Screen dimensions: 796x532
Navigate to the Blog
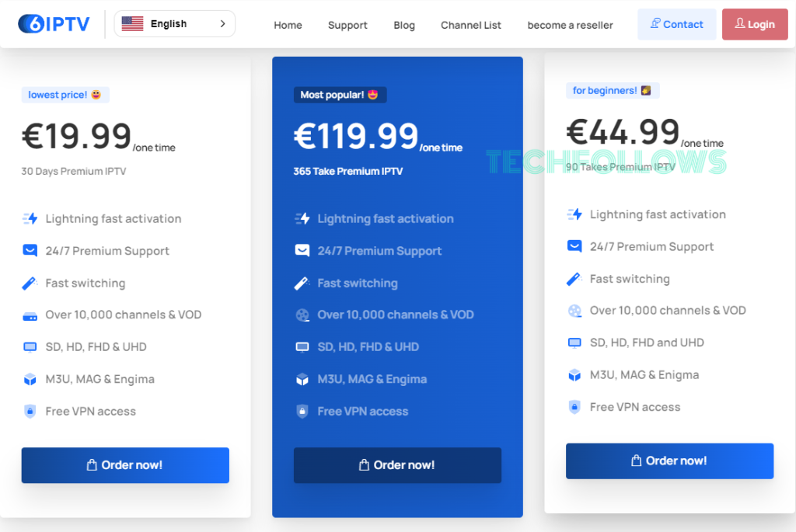coord(404,26)
